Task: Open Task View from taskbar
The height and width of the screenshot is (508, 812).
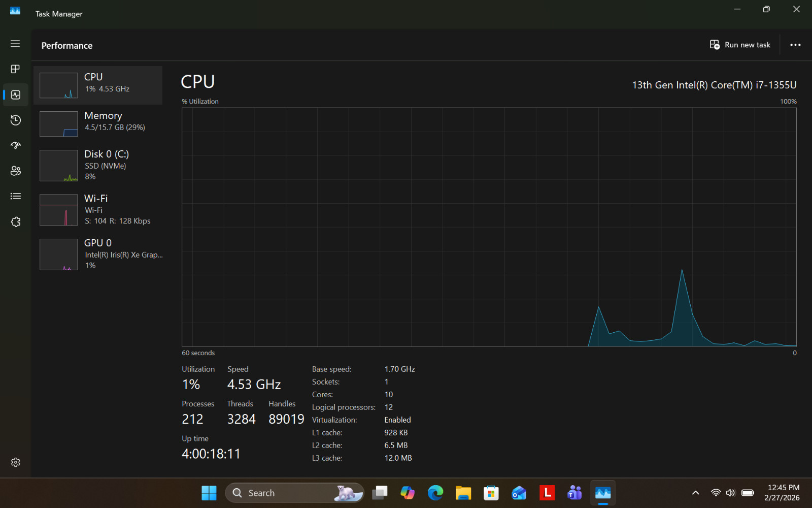Action: pos(380,493)
